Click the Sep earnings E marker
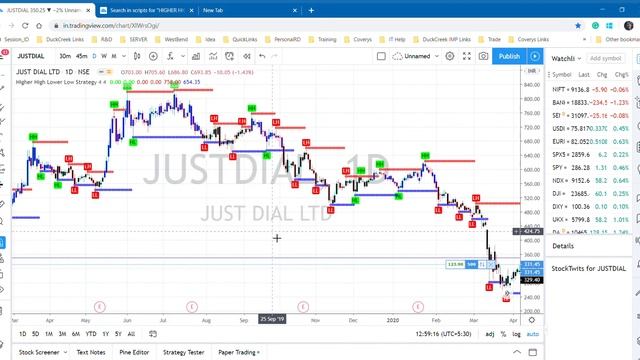The height and width of the screenshot is (360, 640). [302, 307]
